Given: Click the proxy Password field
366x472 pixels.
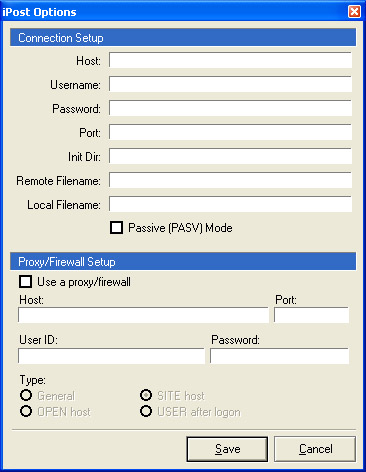Looking at the screenshot, I should click(279, 356).
